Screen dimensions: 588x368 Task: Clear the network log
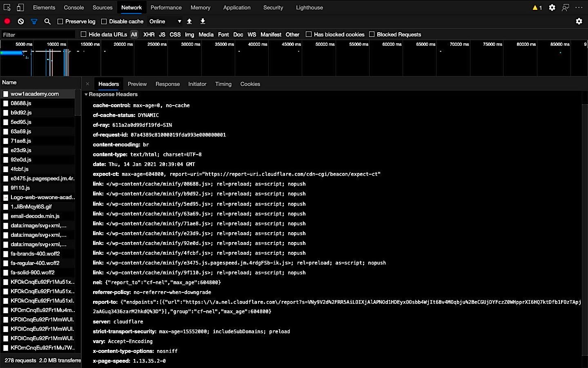(21, 21)
